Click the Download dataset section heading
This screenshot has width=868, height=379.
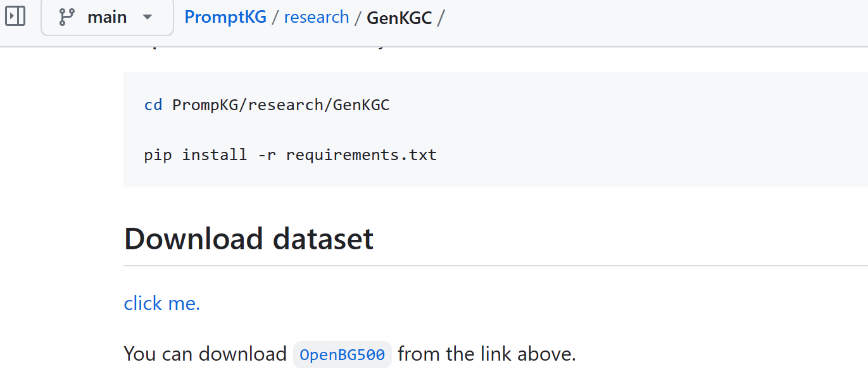[x=248, y=239]
